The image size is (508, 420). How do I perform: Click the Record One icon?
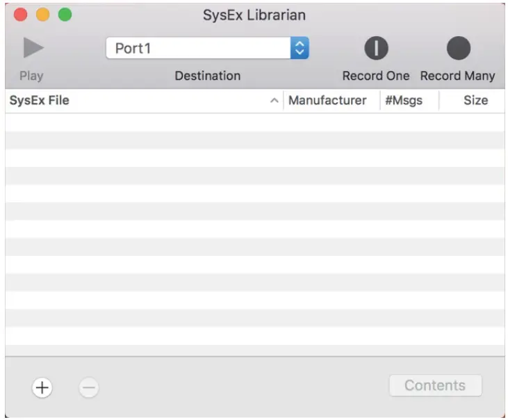[376, 48]
